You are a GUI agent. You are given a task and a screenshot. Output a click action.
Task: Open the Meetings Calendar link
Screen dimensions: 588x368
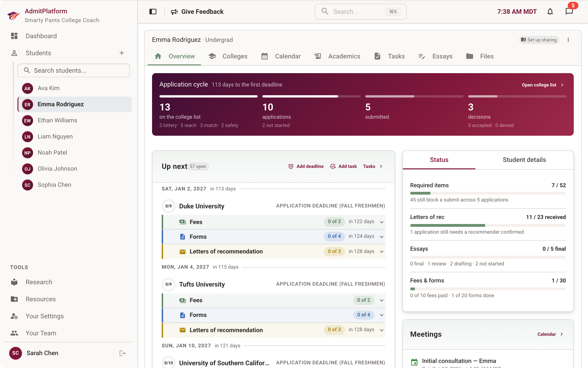pos(550,334)
